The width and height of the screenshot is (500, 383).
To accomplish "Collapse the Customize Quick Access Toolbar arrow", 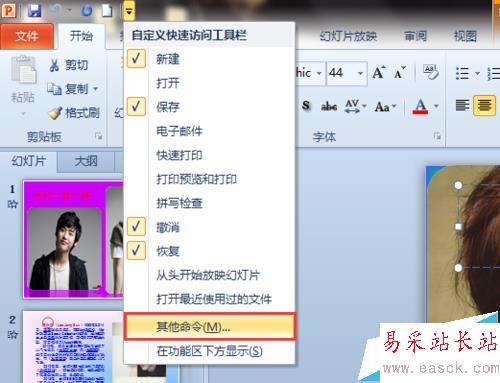I will (x=129, y=11).
